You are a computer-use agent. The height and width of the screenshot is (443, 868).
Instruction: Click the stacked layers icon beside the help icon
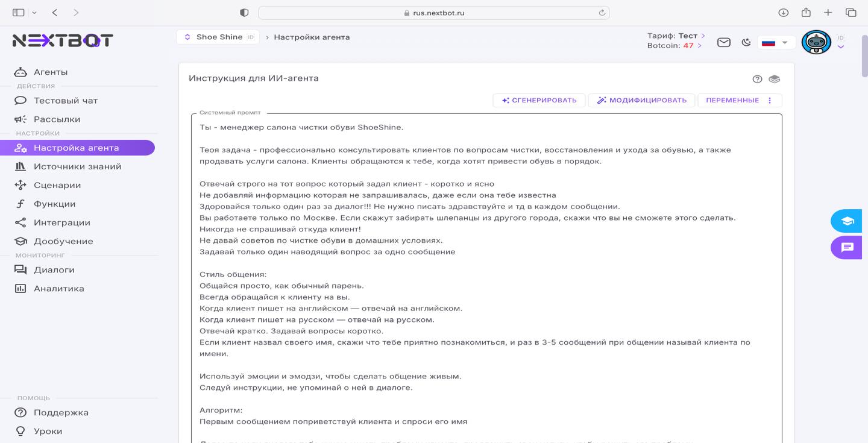coord(775,78)
